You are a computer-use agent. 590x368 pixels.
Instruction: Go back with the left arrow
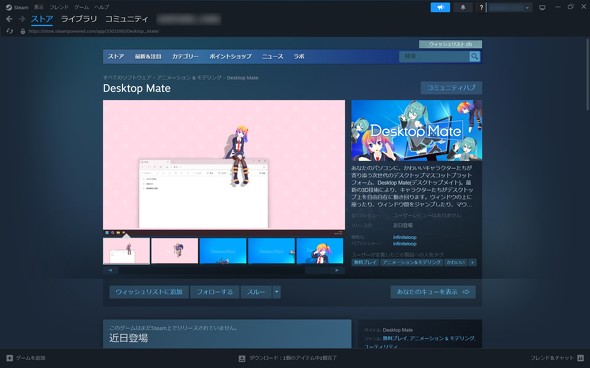(x=9, y=19)
